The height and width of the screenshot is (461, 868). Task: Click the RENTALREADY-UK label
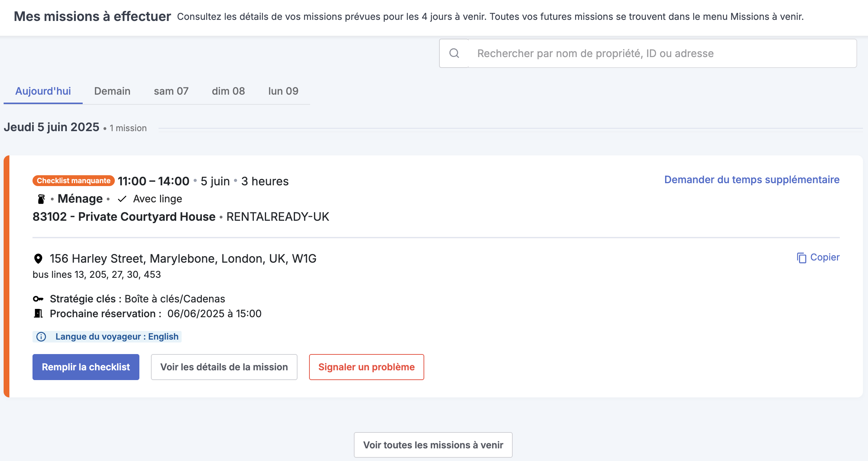(278, 217)
